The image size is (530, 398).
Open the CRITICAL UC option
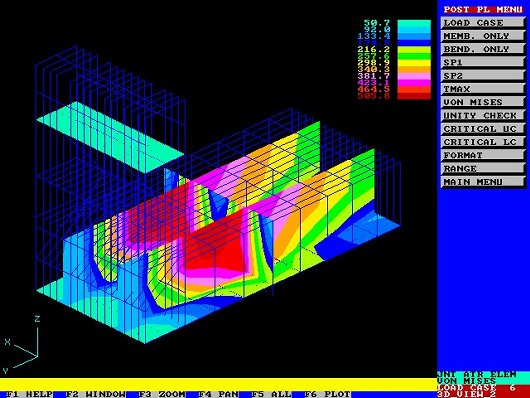tap(483, 129)
